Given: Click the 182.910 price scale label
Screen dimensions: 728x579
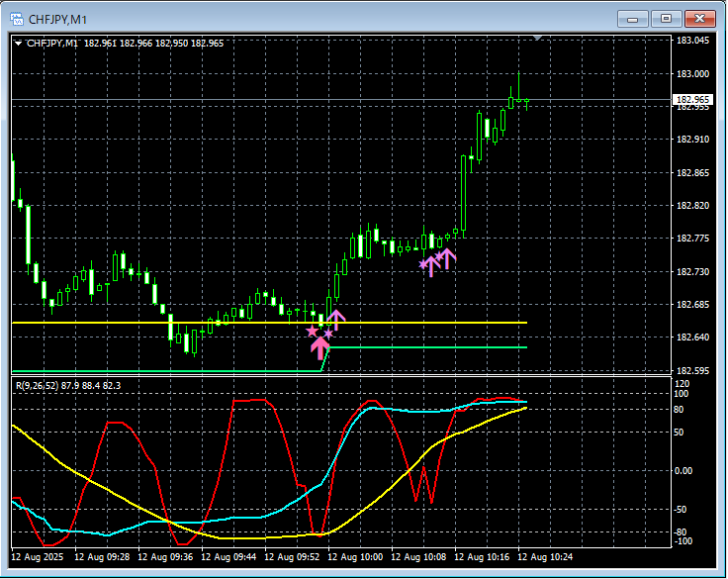Looking at the screenshot, I should pyautogui.click(x=692, y=140).
